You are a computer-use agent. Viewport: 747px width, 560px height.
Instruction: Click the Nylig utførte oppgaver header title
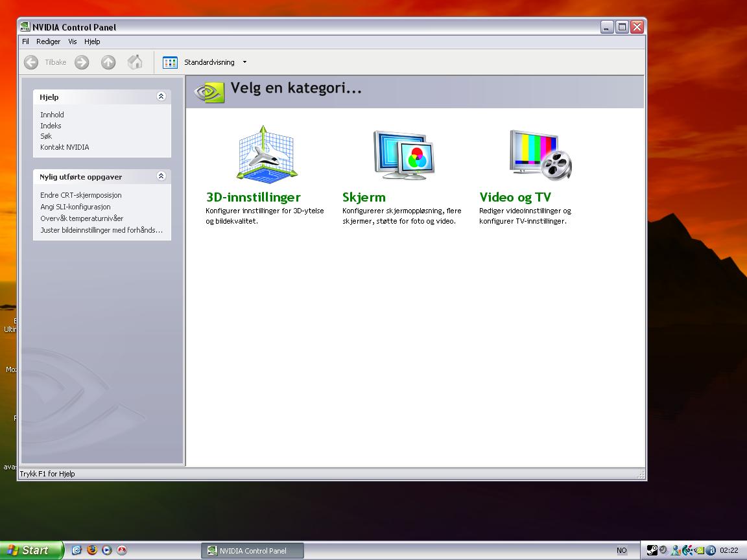80,177
